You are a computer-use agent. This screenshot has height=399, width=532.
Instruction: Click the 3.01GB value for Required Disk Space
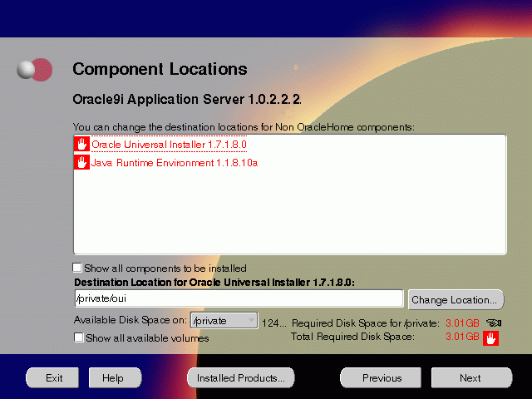pyautogui.click(x=462, y=323)
